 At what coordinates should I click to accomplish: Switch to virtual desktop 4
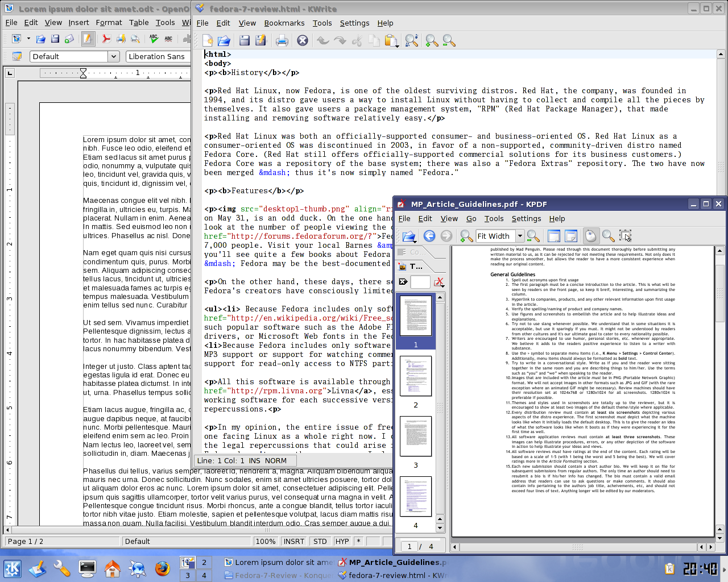tap(204, 575)
